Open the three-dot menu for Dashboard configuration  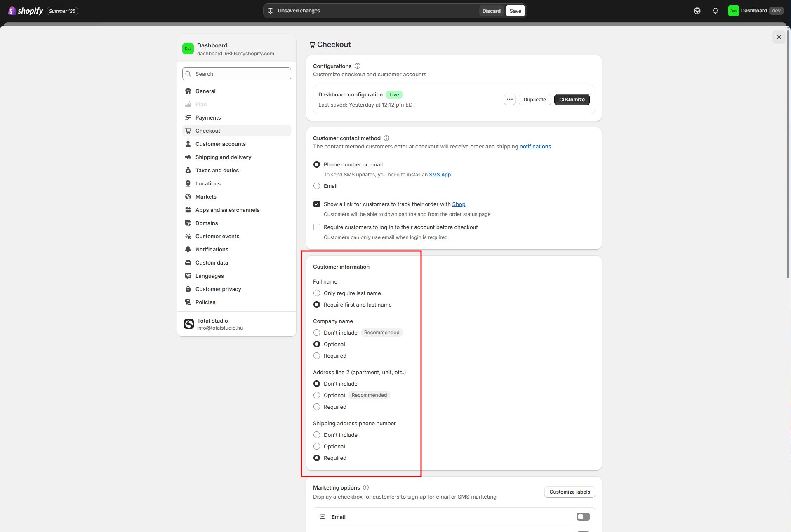pyautogui.click(x=510, y=100)
